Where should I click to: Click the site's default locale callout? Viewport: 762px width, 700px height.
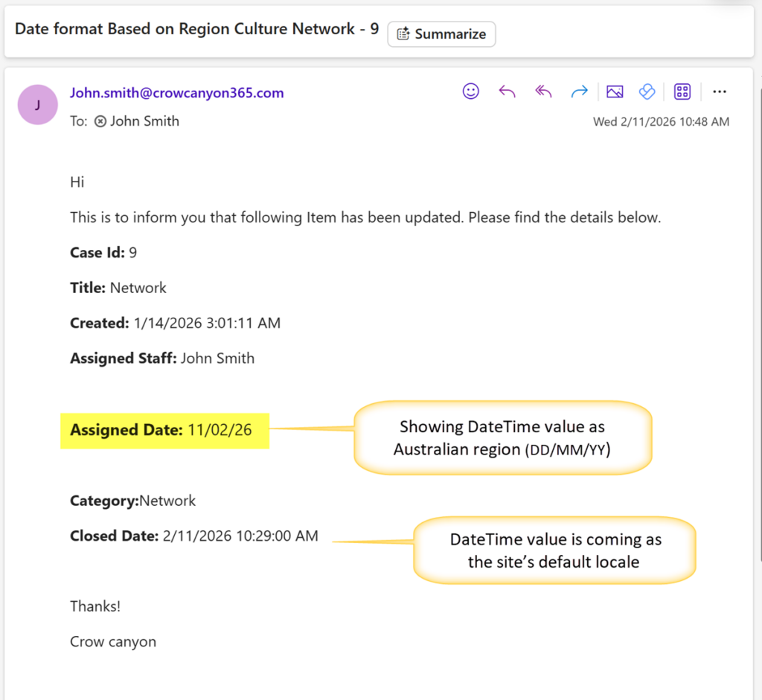[554, 550]
